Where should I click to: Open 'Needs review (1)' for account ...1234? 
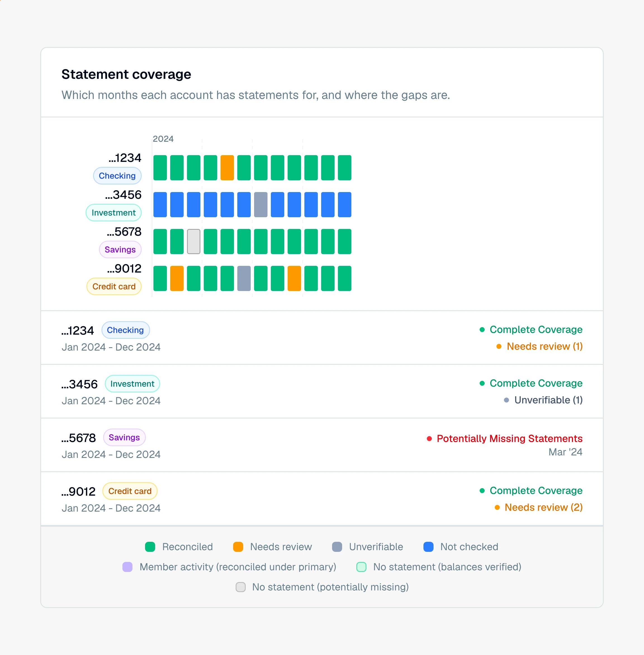pyautogui.click(x=539, y=346)
